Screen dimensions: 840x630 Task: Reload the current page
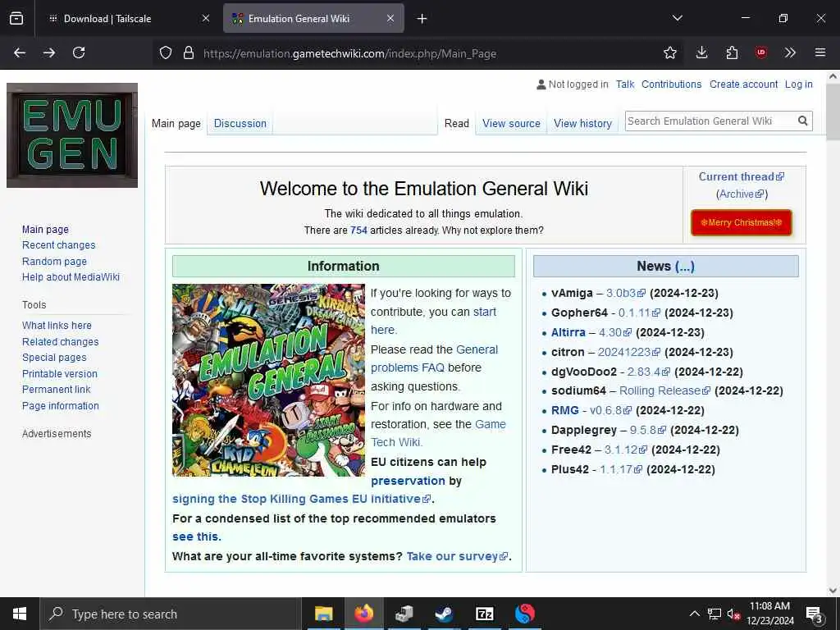79,52
